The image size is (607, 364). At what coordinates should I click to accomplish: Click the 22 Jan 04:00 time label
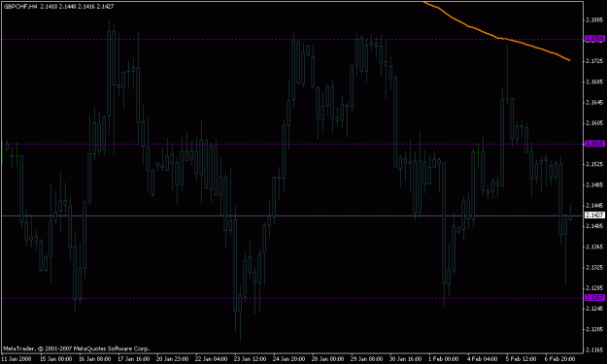coord(211,359)
